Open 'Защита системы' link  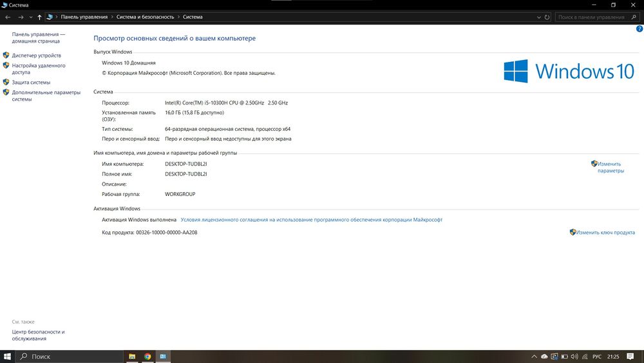tap(31, 83)
